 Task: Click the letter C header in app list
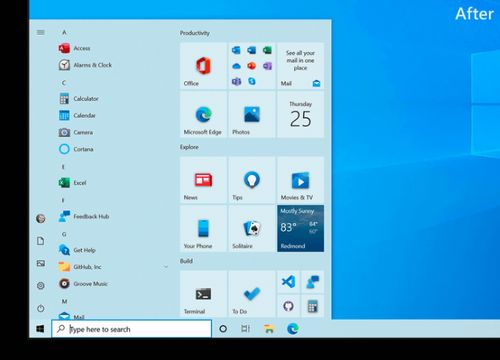click(64, 83)
